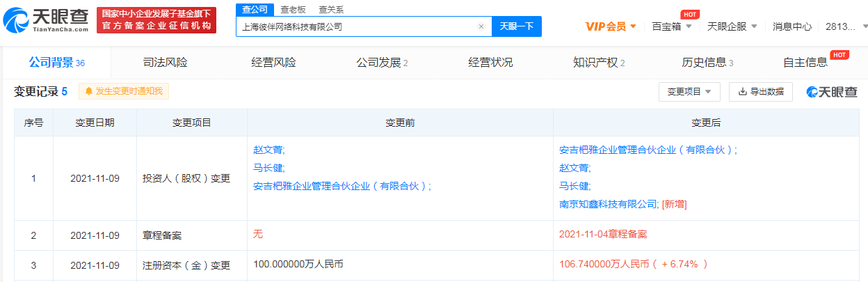Open the 经营状况 tab
Screen dimensions: 868x282
click(490, 63)
